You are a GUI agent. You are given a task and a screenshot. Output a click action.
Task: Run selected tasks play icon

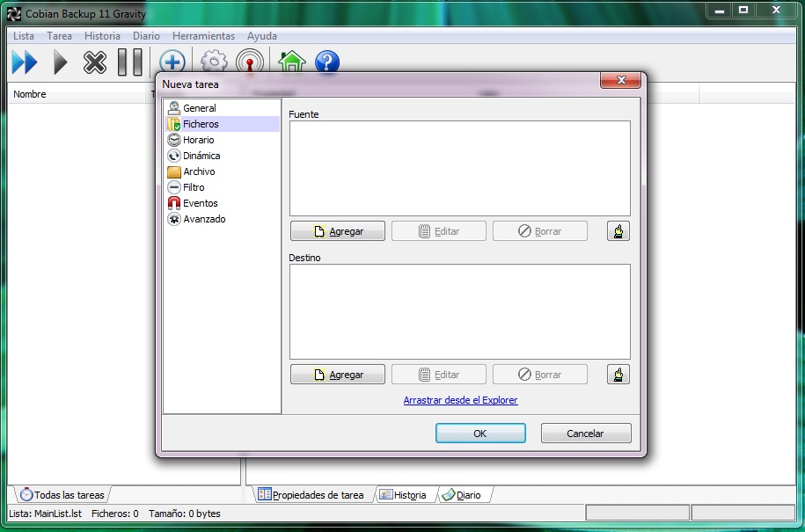60,62
